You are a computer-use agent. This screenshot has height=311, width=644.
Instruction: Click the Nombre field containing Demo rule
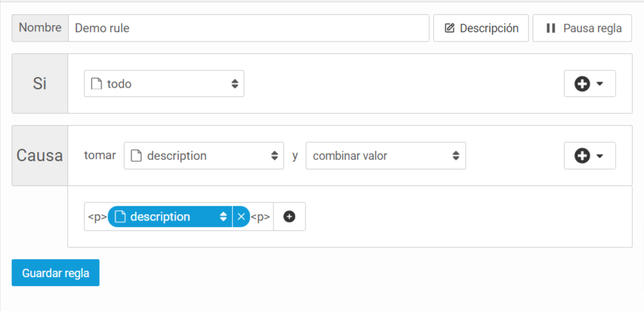[x=249, y=28]
